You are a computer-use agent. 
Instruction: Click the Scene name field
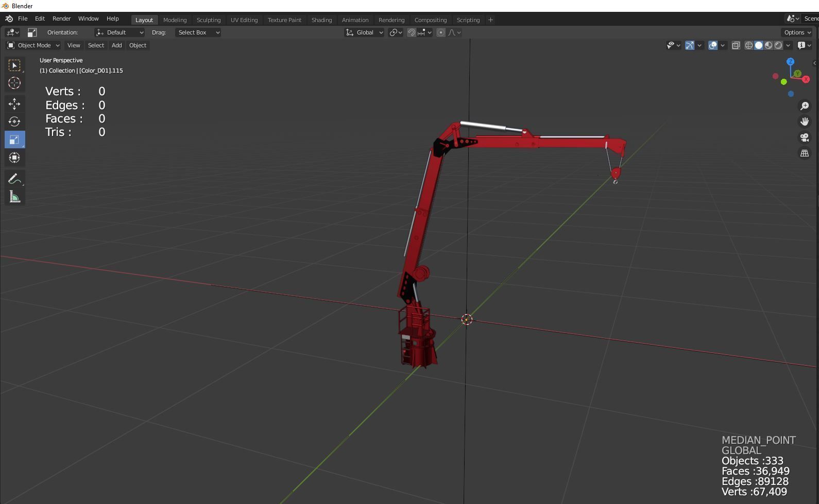click(811, 19)
